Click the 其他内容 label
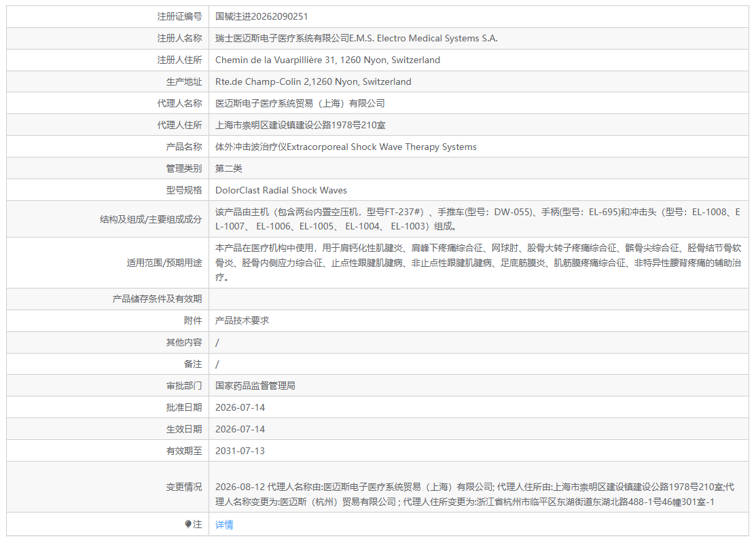This screenshot has width=756, height=539. pyautogui.click(x=183, y=342)
